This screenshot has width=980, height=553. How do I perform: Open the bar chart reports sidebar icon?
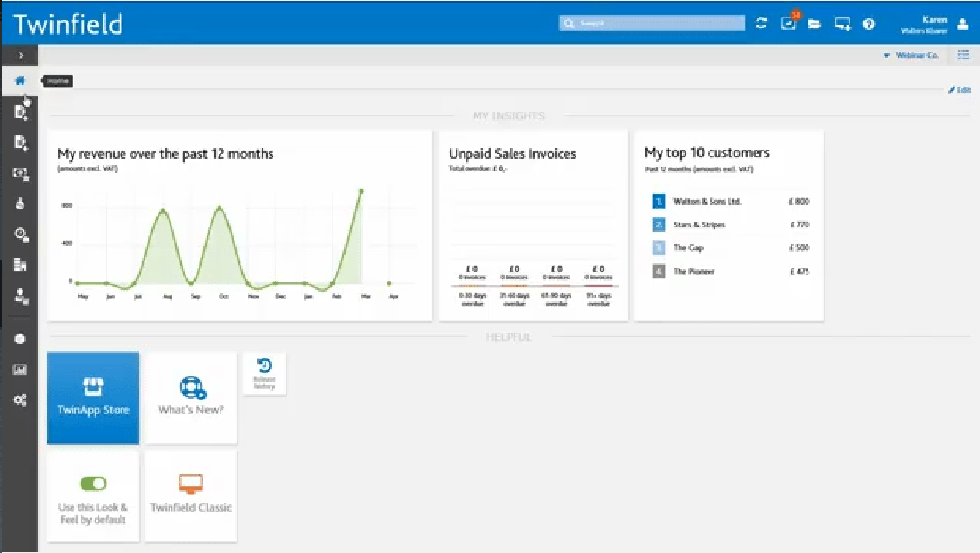click(20, 369)
